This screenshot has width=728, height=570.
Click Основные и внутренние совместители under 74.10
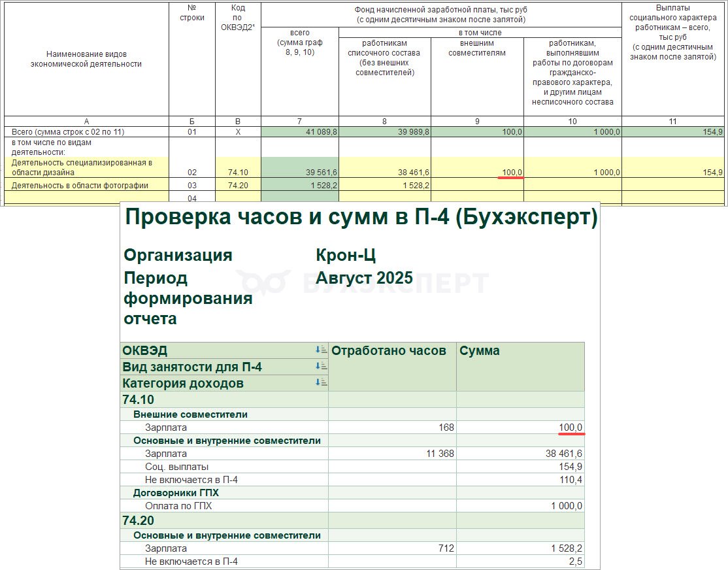[227, 441]
